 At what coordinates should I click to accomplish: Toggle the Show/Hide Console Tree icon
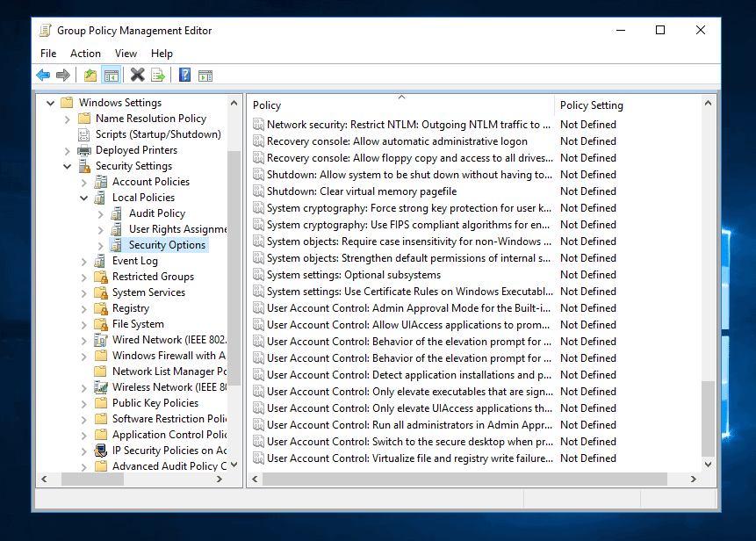pos(111,75)
